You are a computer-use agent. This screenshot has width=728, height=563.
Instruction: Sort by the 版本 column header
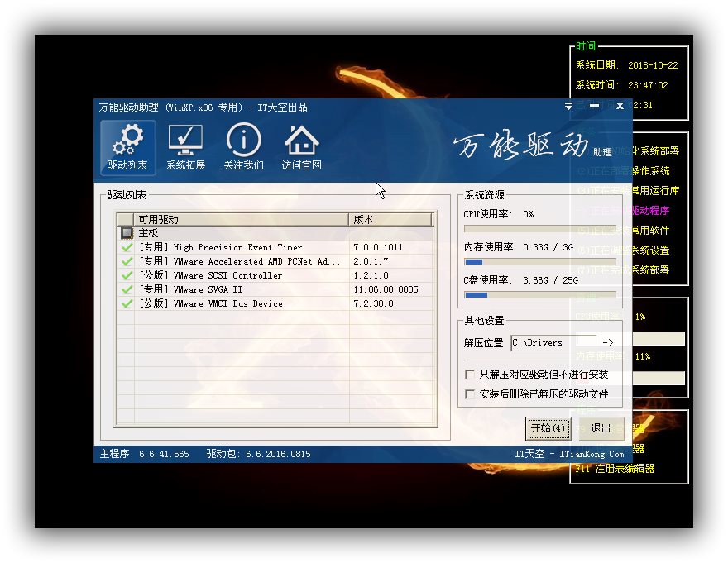(390, 219)
